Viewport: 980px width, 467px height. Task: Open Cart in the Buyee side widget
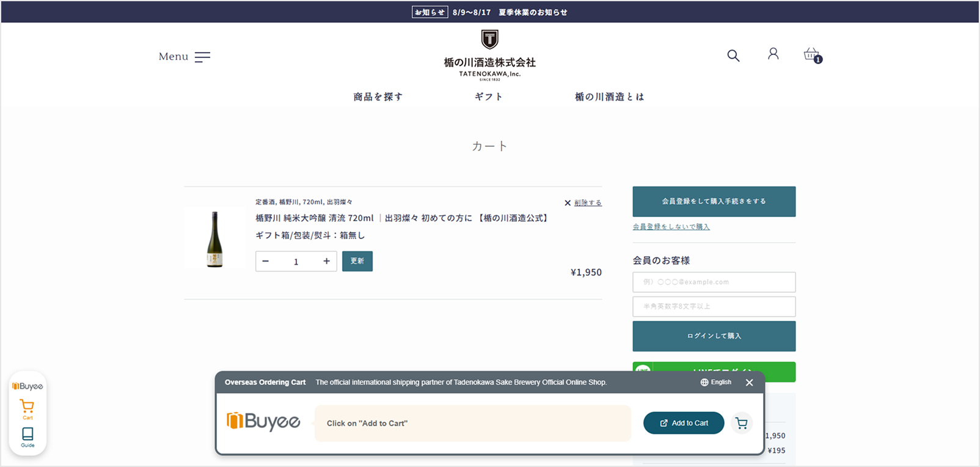click(27, 410)
